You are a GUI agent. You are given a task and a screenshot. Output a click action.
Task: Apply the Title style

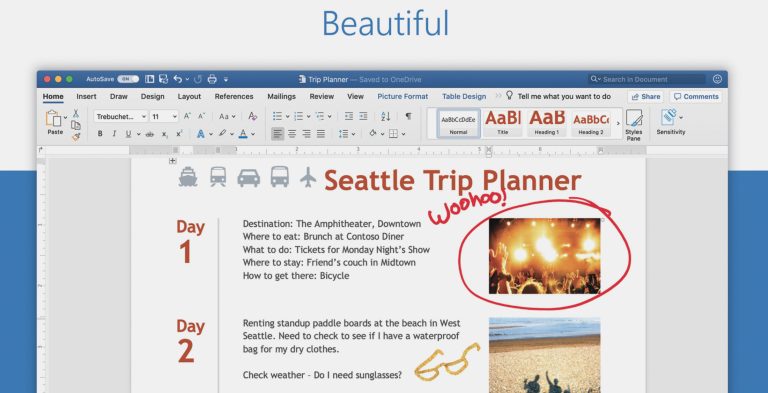503,123
